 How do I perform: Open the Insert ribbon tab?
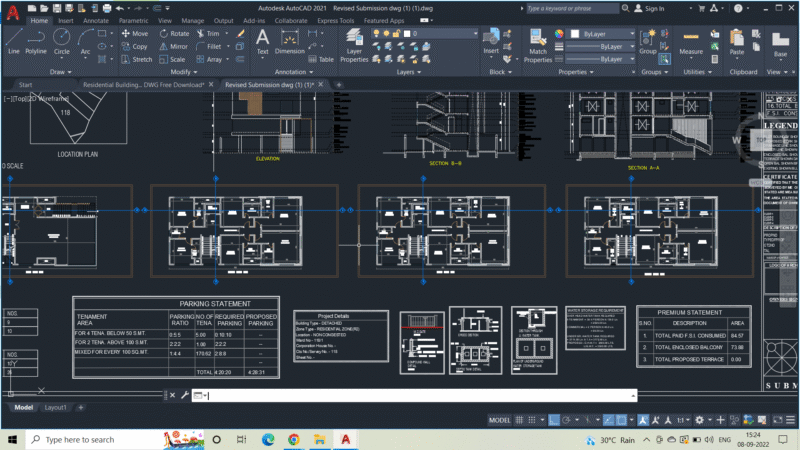pos(65,20)
